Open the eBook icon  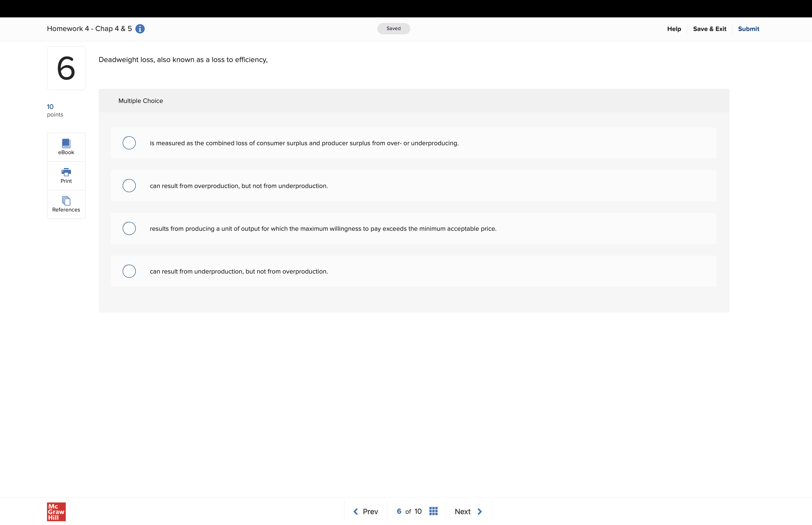tap(66, 143)
